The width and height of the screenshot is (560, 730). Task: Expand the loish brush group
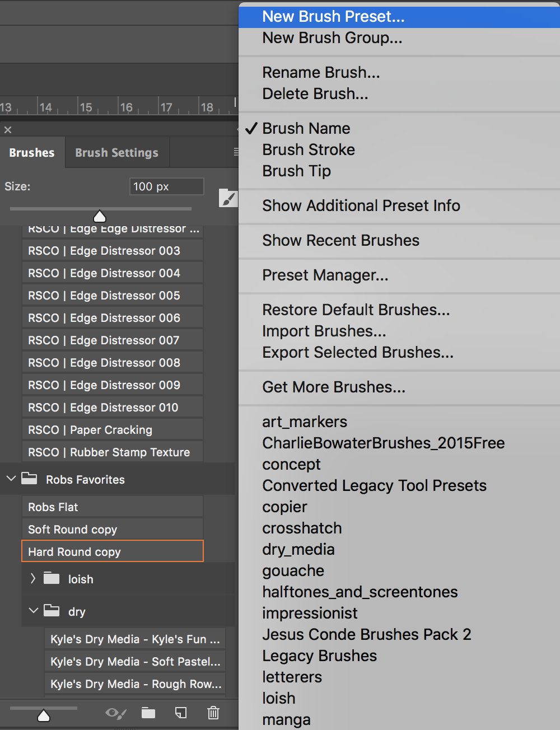[x=33, y=578]
